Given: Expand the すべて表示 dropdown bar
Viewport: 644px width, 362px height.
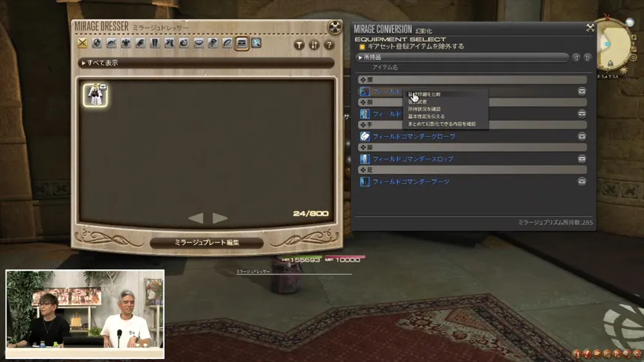Looking at the screenshot, I should 206,63.
